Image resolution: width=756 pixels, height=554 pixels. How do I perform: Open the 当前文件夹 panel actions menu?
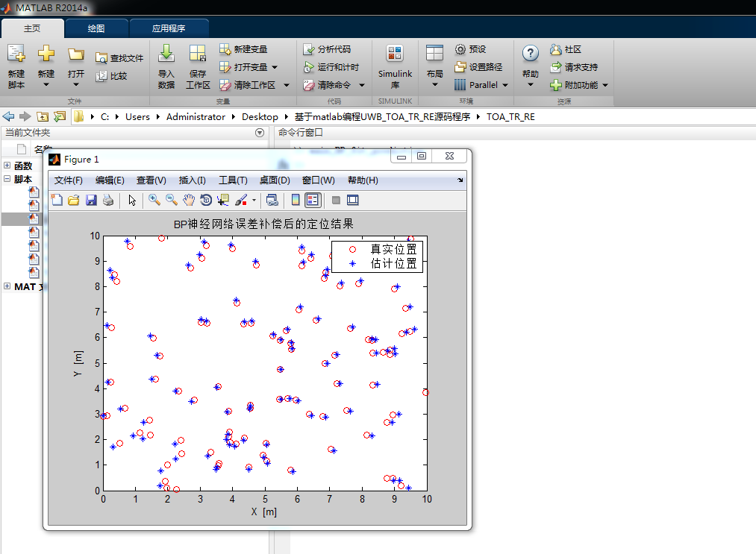click(260, 133)
